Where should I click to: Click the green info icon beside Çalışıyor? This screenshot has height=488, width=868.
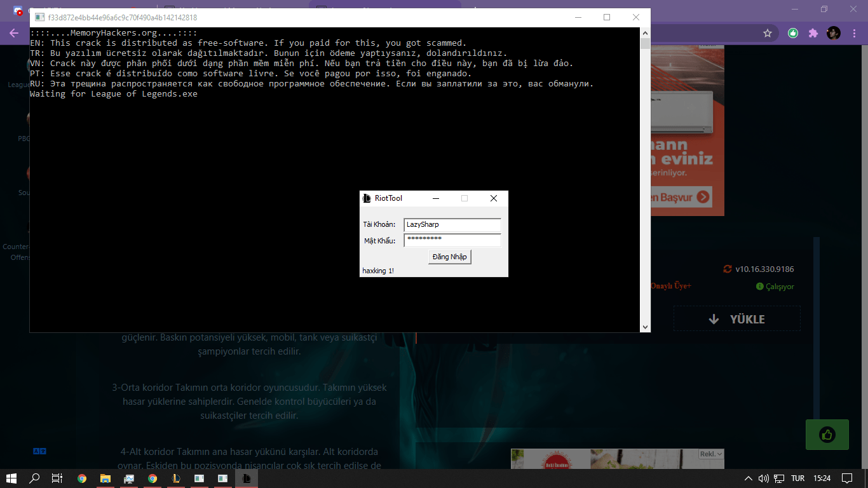759,287
